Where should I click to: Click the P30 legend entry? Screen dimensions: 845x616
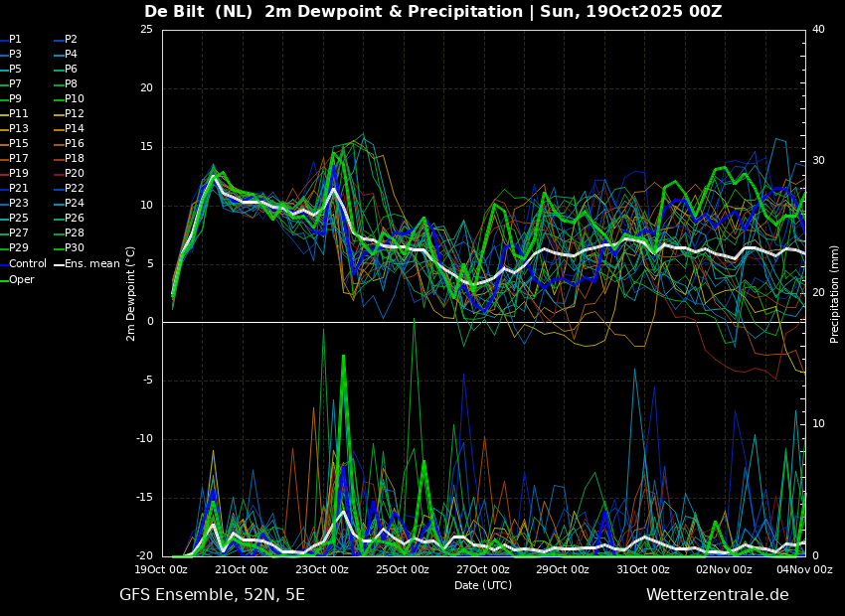click(69, 248)
